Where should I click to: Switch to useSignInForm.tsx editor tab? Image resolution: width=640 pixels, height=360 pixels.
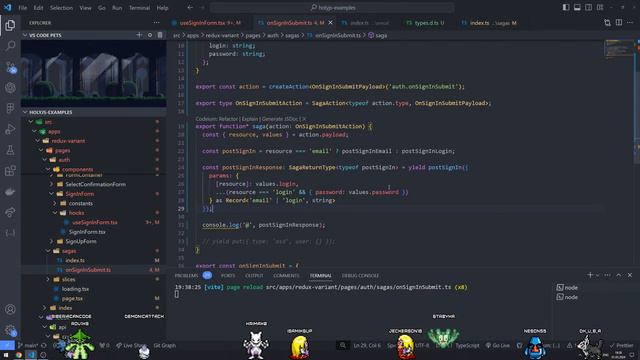click(210, 23)
